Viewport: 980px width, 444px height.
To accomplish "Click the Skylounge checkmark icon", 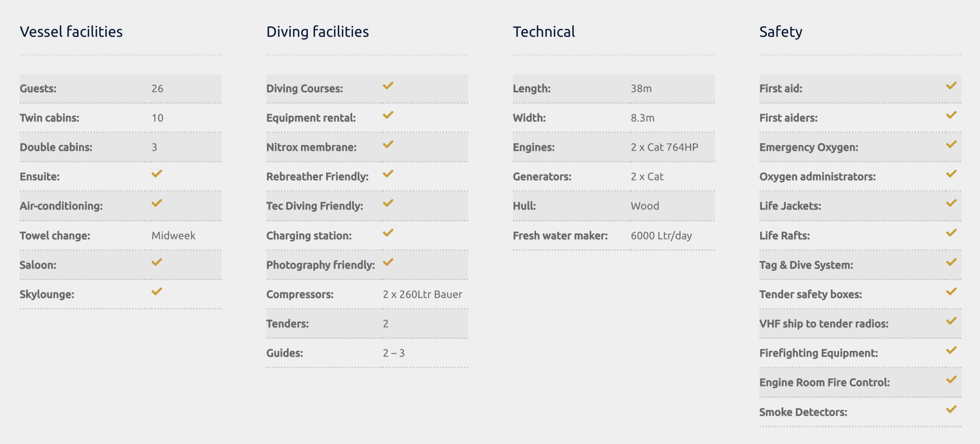I will point(157,291).
